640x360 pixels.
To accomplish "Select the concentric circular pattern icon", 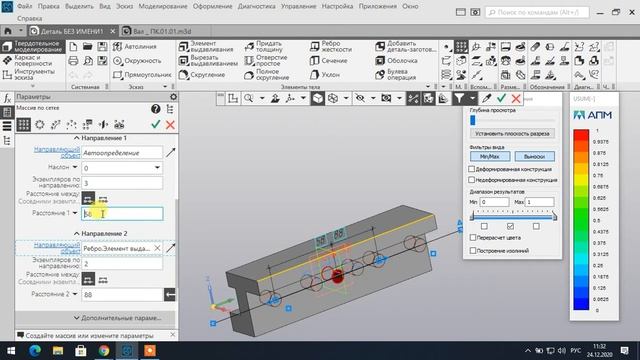I will (40, 124).
